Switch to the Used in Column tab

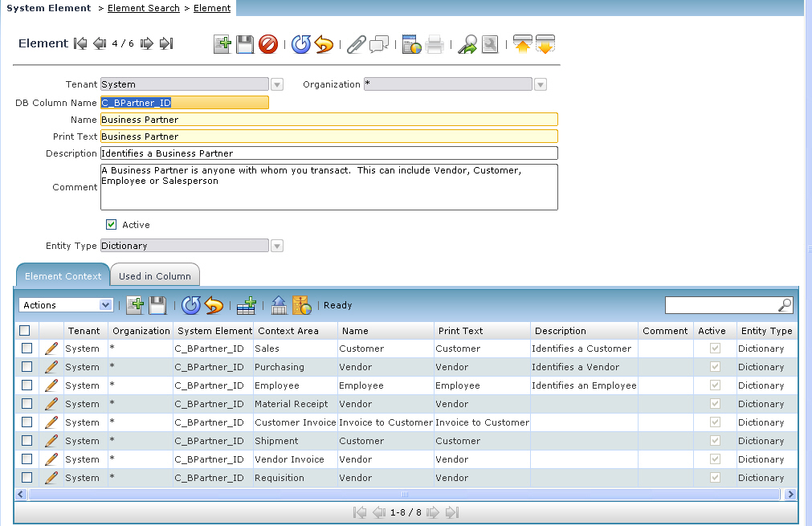pyautogui.click(x=155, y=275)
